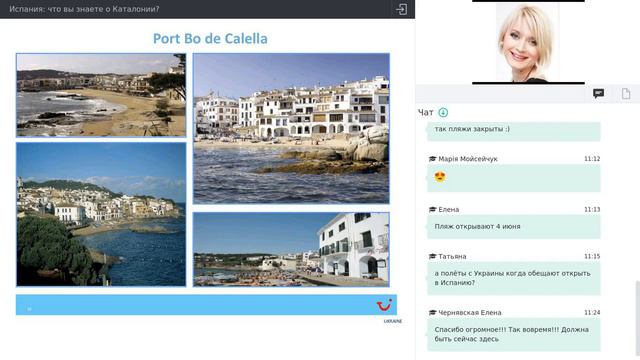Click the blue footer bar on slide

pyautogui.click(x=206, y=305)
